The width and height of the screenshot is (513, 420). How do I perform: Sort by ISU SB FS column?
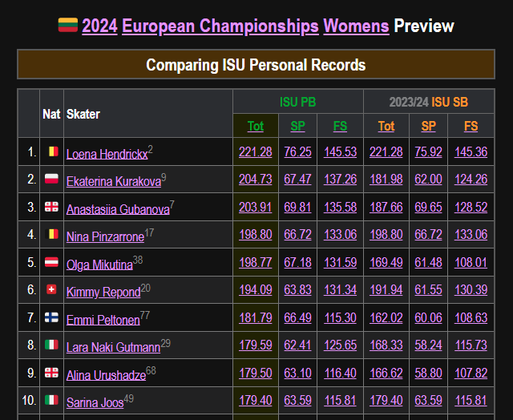pos(471,126)
